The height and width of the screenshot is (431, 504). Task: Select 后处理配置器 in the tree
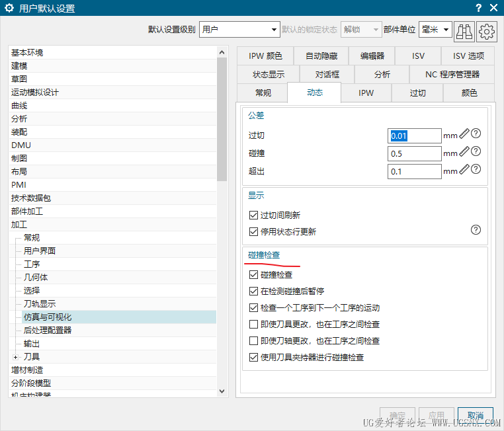(48, 331)
